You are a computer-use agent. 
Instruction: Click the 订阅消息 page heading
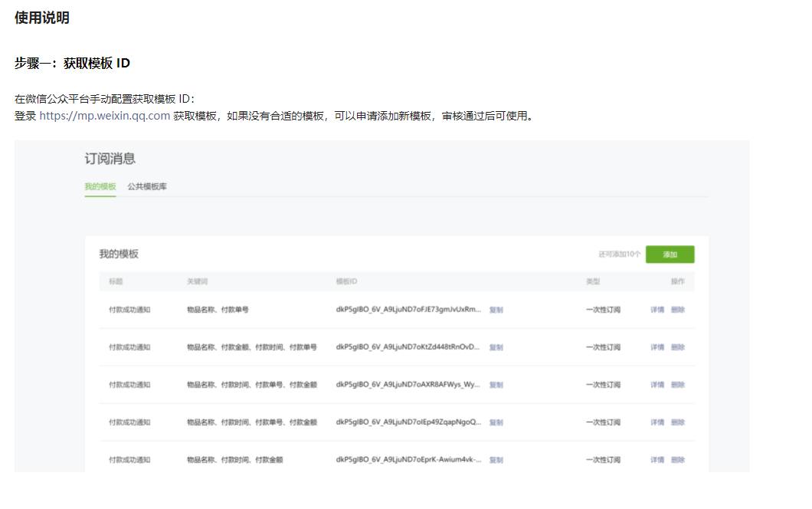[110, 159]
